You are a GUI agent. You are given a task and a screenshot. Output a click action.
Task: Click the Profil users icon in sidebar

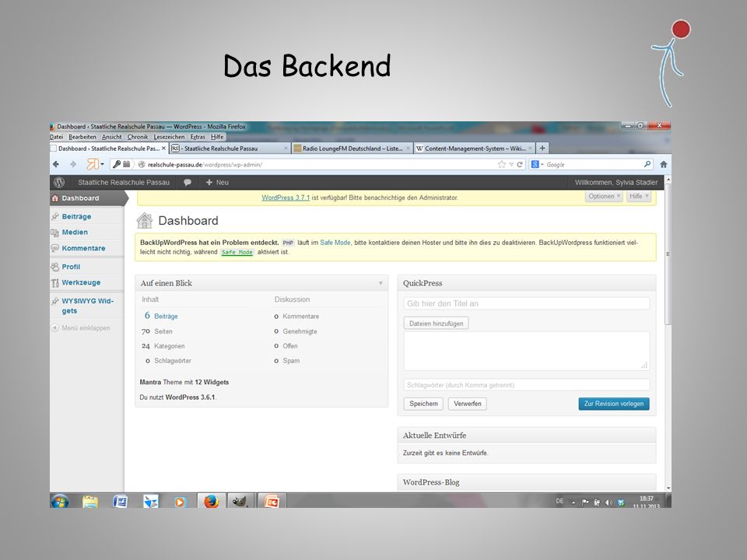tap(54, 267)
